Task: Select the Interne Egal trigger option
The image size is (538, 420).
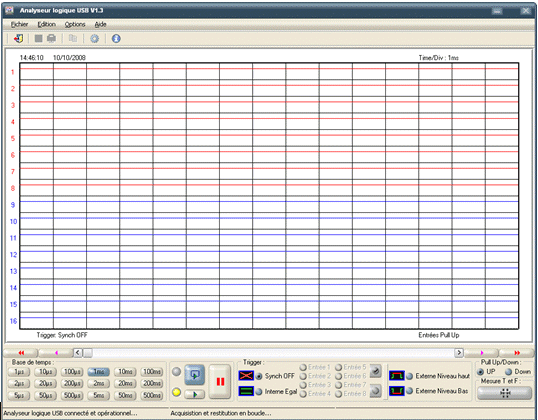Action: 259,391
